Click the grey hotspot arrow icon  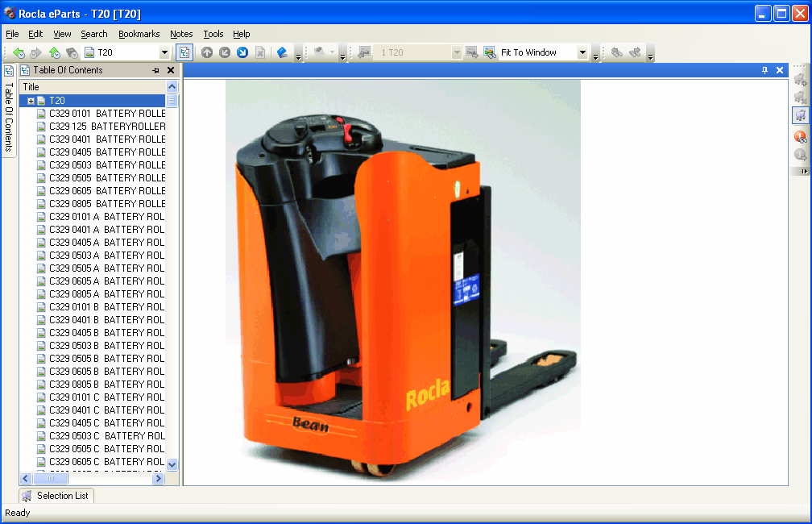tap(801, 155)
